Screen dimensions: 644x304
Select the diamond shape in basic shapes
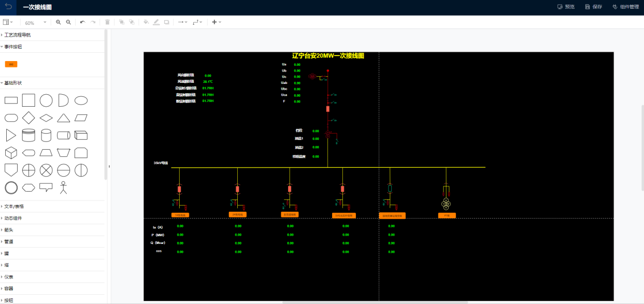(x=28, y=118)
